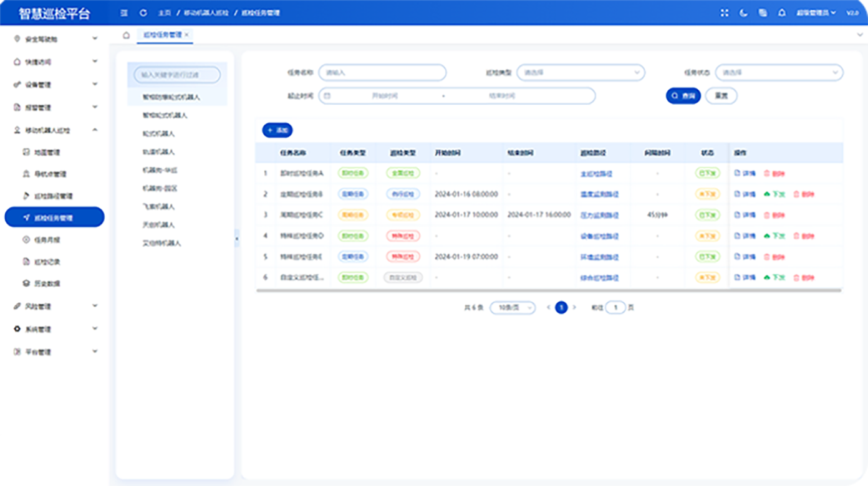Image resolution: width=868 pixels, height=486 pixels.
Task: Open the 任务状态 dropdown
Action: [779, 73]
